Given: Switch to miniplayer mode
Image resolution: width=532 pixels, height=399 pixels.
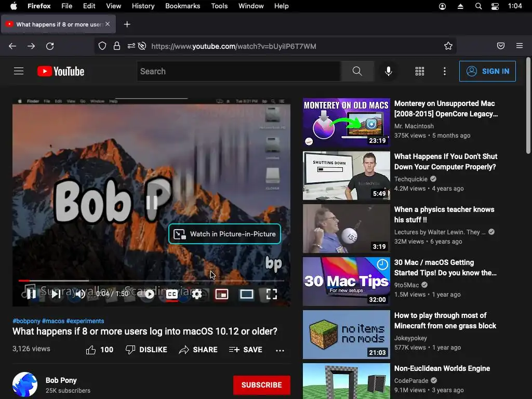Looking at the screenshot, I should (221, 294).
